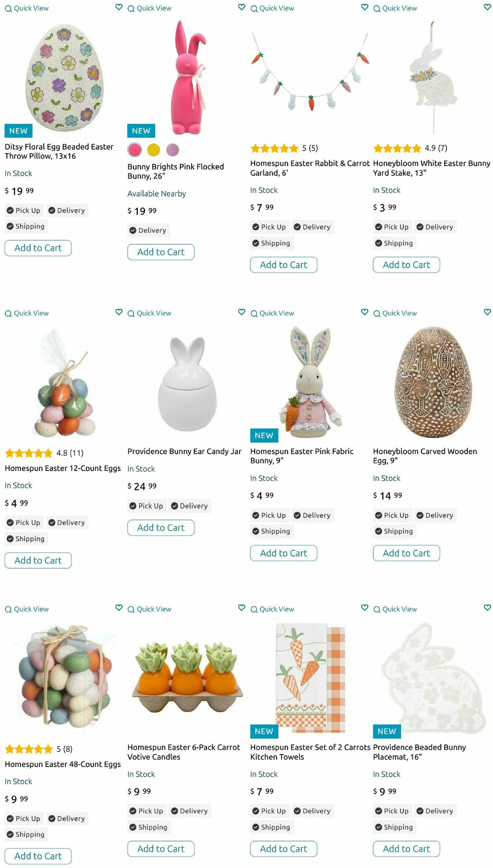
Task: Open Carrot Votive Candles product title
Action: click(184, 752)
